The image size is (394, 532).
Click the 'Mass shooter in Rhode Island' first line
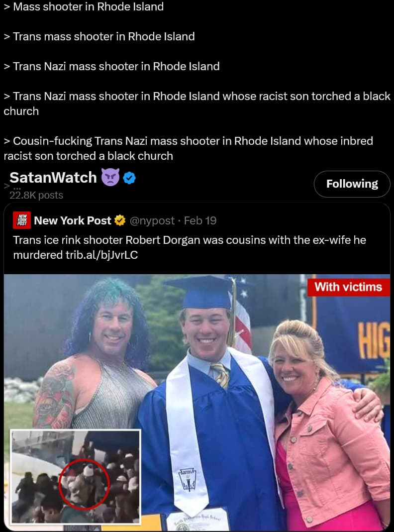[x=88, y=6]
